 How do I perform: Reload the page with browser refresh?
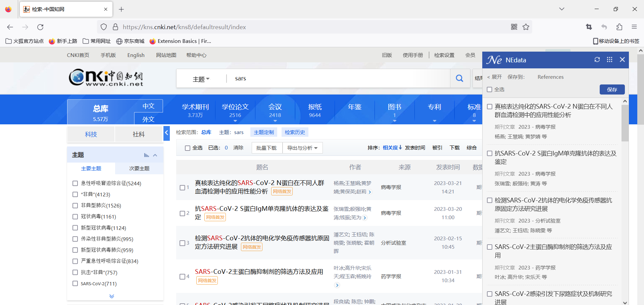point(40,27)
